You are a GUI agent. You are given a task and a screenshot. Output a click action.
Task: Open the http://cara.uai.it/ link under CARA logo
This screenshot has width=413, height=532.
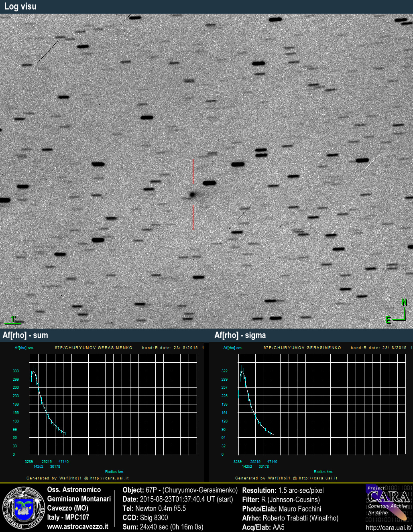[x=388, y=528]
